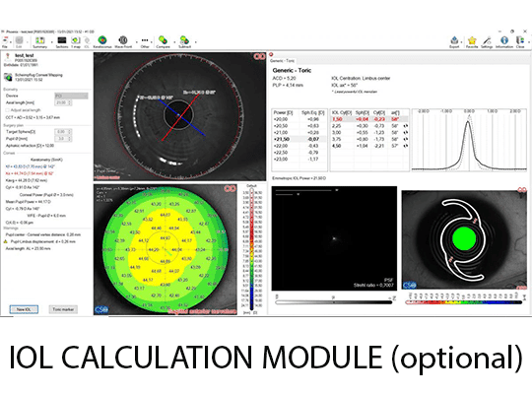
Task: Expand the Compare dropdown arrow
Action: point(174,42)
